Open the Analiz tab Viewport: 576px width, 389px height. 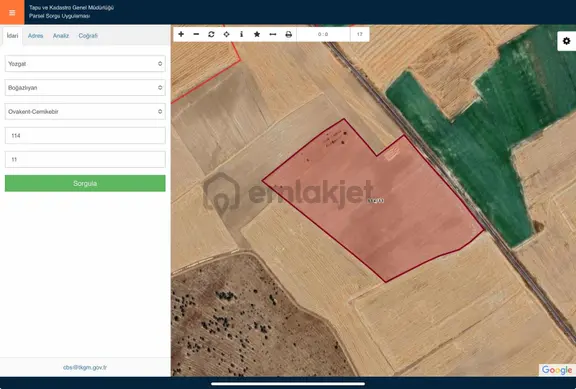pos(61,36)
